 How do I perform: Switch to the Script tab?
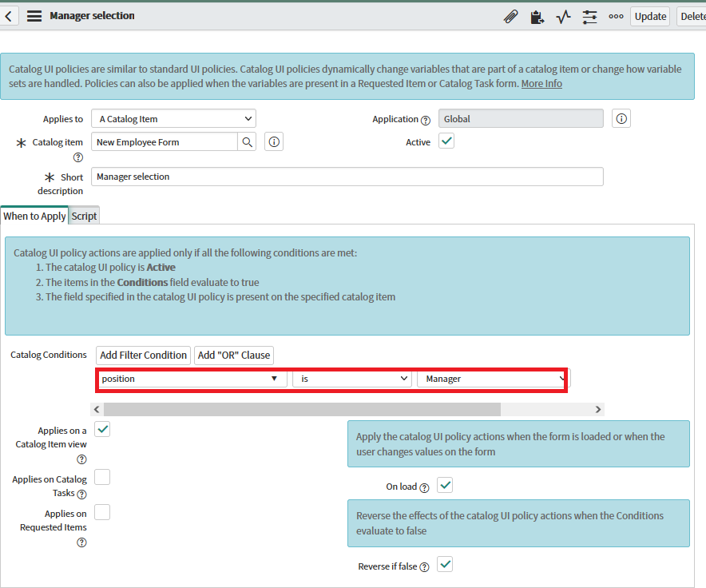point(84,216)
